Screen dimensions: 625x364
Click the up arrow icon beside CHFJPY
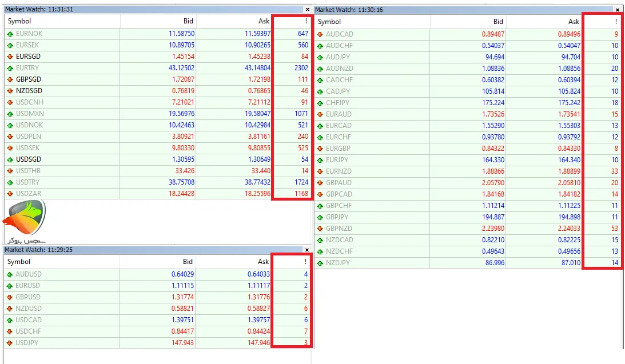(x=320, y=103)
